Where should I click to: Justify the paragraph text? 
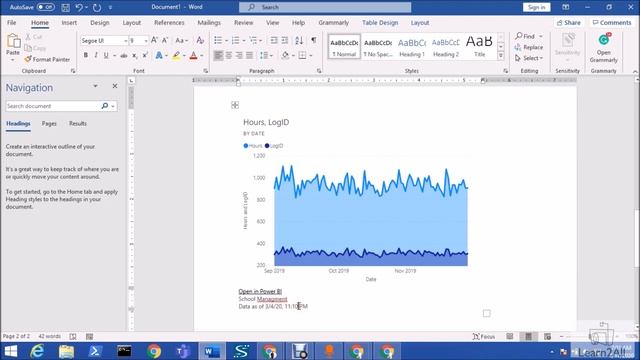(249, 55)
